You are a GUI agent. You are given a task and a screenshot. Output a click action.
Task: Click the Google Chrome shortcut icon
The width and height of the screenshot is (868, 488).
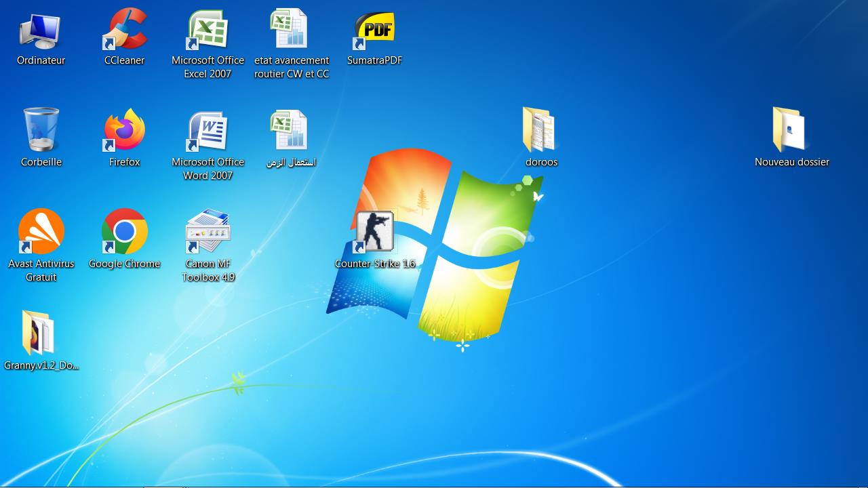click(x=125, y=232)
